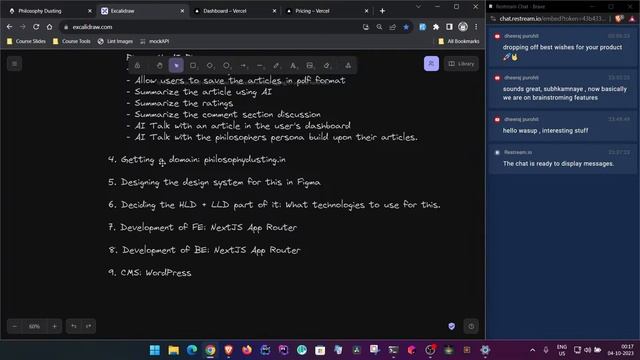Click 'hello wasup , interesting stuff' message

tap(545, 131)
